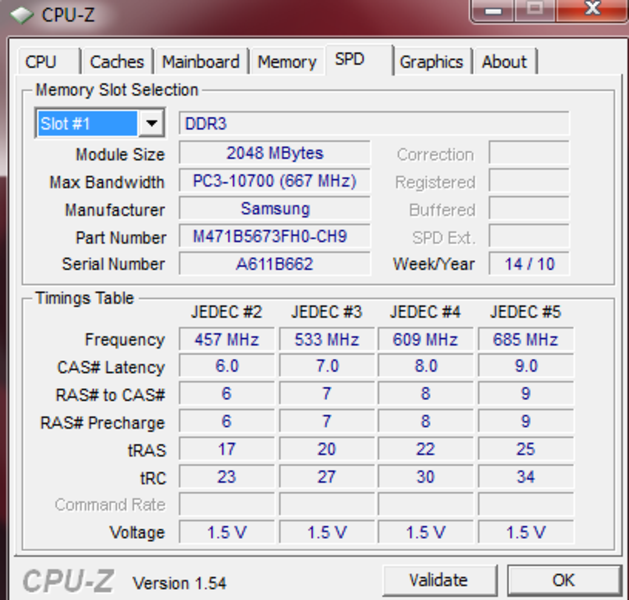Image resolution: width=629 pixels, height=600 pixels.
Task: Click the empty Buffered field
Action: (529, 209)
